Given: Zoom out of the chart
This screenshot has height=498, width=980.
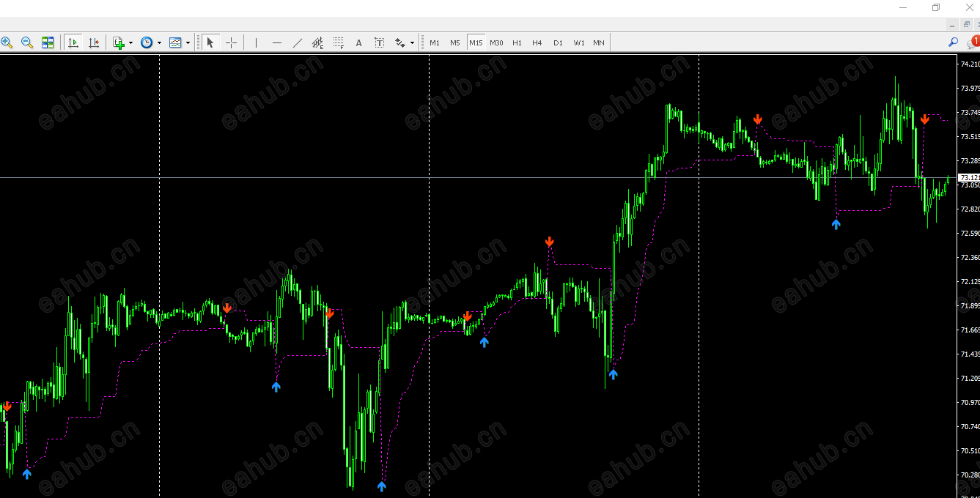Looking at the screenshot, I should [27, 42].
